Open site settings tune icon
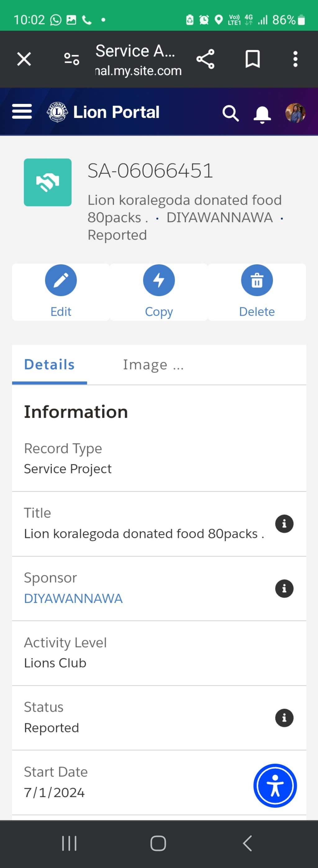The height and width of the screenshot is (868, 318). (x=71, y=59)
